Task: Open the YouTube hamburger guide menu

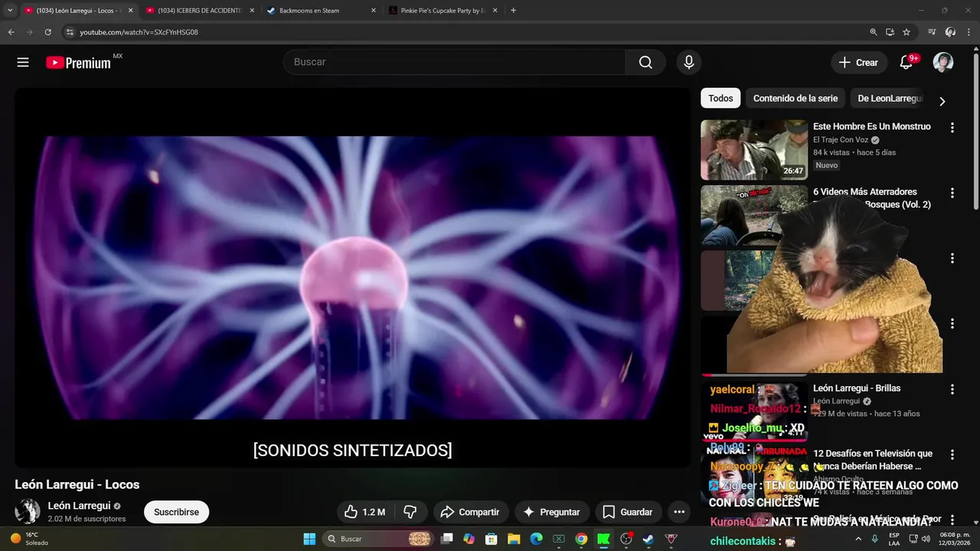Action: click(x=23, y=63)
